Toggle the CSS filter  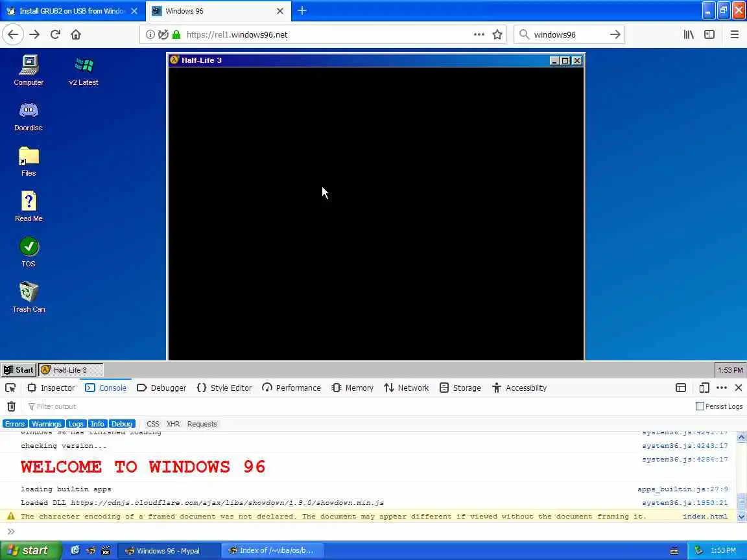[153, 424]
